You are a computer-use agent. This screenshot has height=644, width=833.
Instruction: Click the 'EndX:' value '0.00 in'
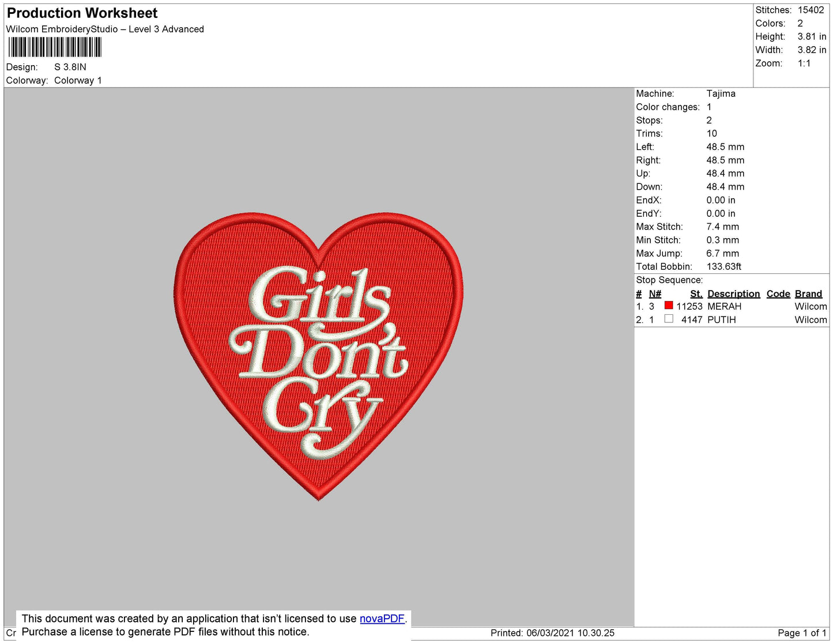pyautogui.click(x=721, y=200)
